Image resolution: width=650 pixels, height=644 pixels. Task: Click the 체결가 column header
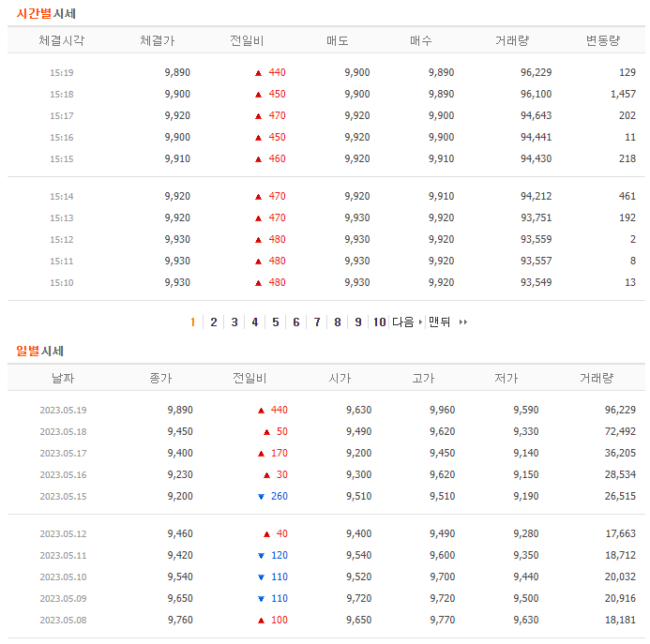coord(158,40)
